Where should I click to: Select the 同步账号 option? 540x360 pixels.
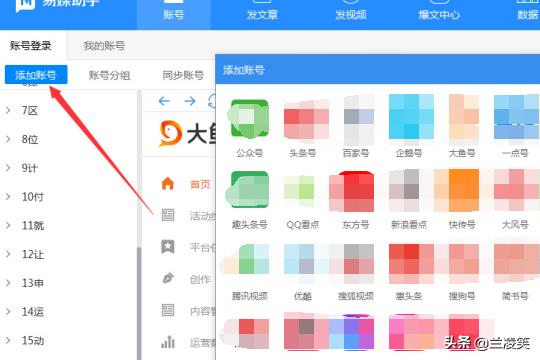click(x=183, y=75)
